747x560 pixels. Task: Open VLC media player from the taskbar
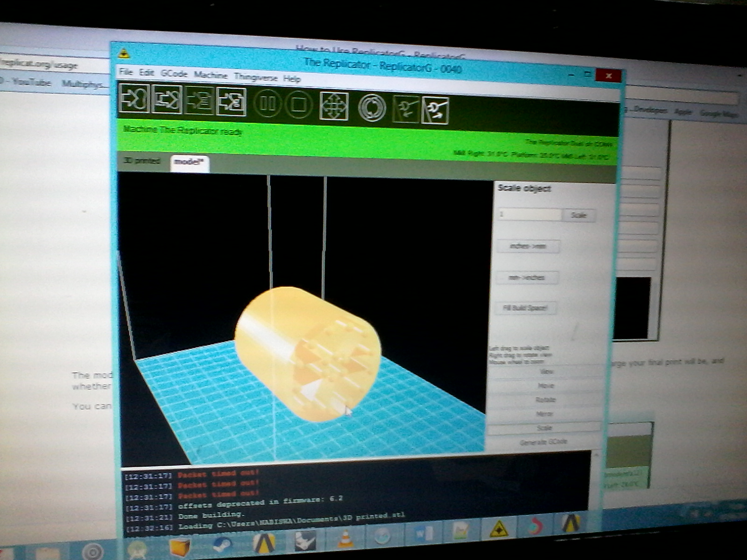[345, 539]
